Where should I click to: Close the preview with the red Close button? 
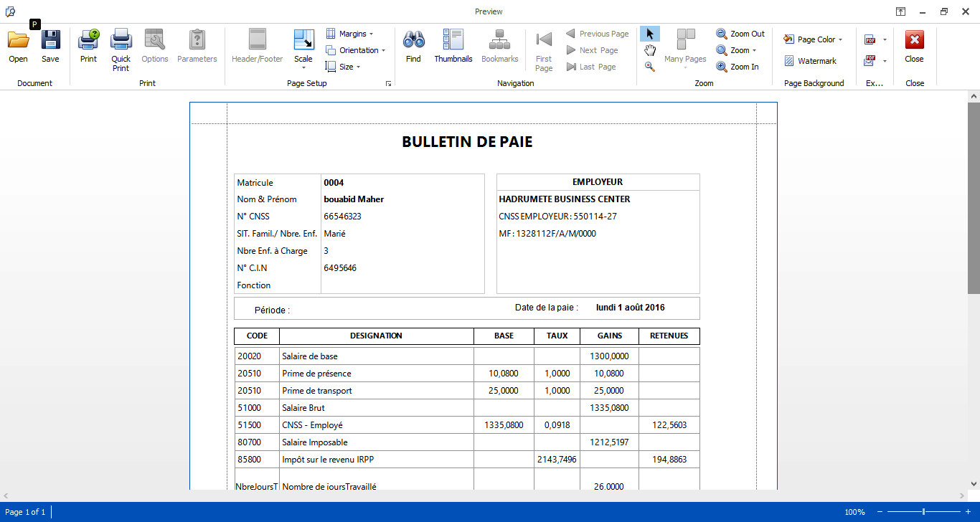[914, 47]
